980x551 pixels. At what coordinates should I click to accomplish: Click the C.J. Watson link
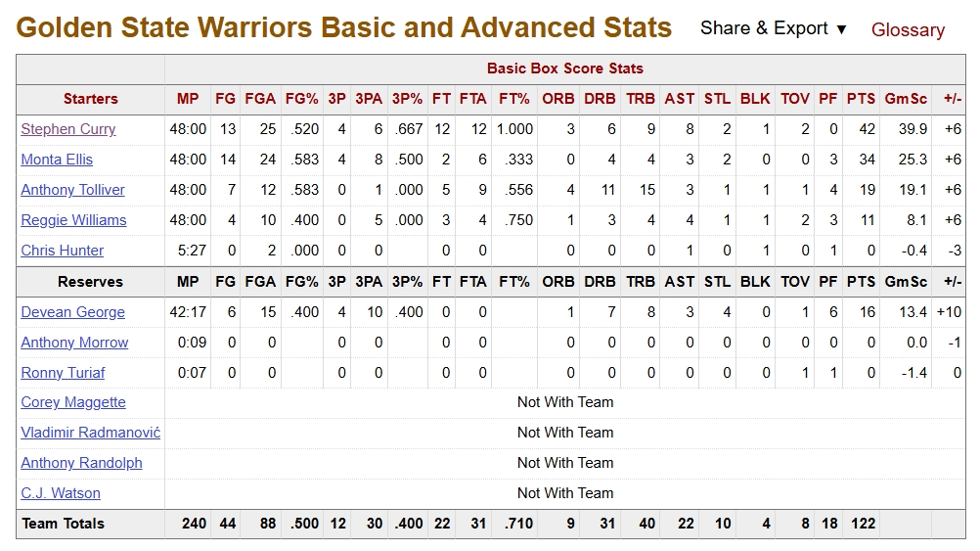coord(61,493)
